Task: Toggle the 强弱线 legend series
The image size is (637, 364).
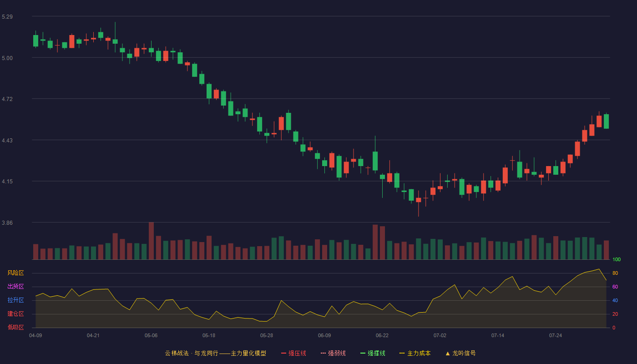Action: tap(333, 353)
